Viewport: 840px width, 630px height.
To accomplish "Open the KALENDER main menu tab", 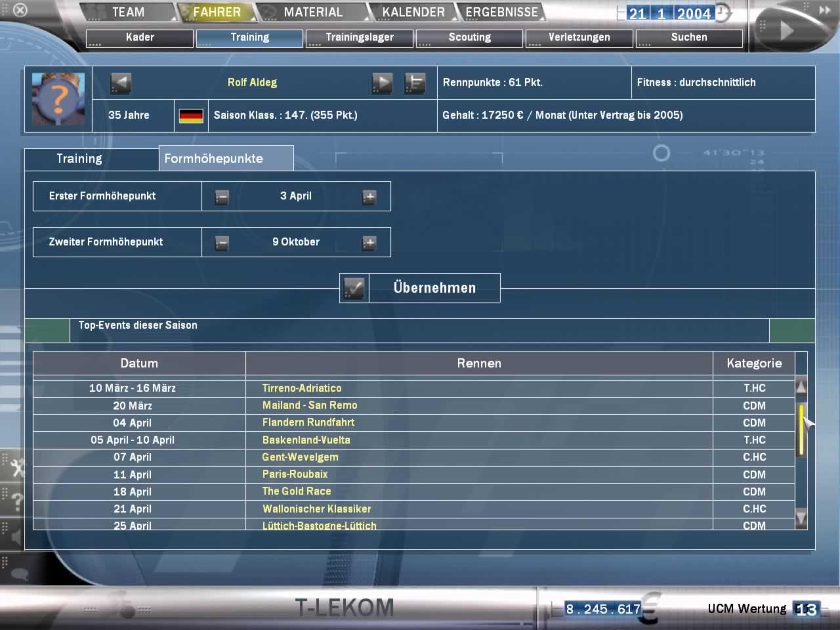I will click(x=413, y=12).
